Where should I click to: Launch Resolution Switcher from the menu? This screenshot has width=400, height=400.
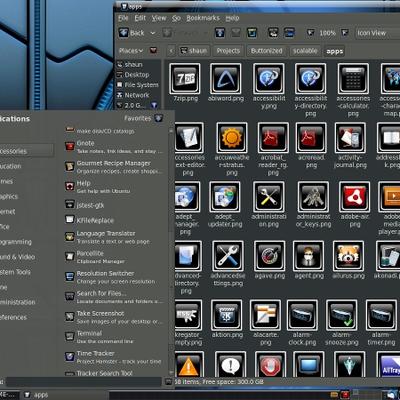click(x=115, y=277)
